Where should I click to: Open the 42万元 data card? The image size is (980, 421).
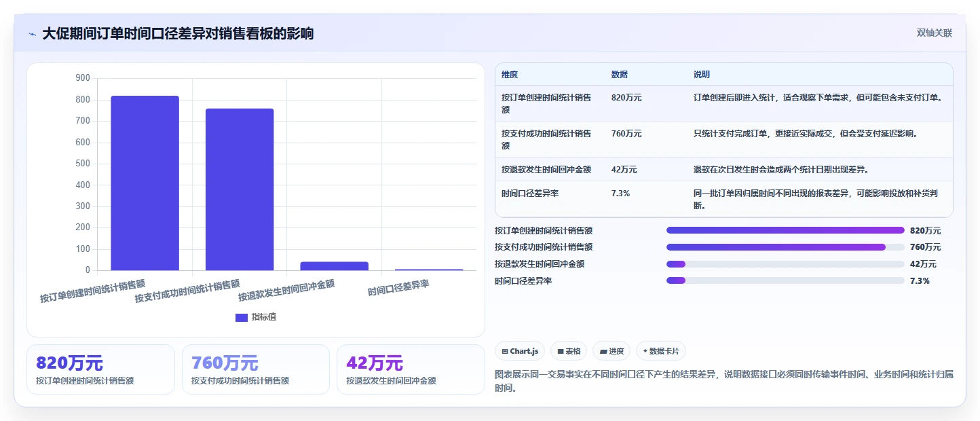pyautogui.click(x=411, y=369)
